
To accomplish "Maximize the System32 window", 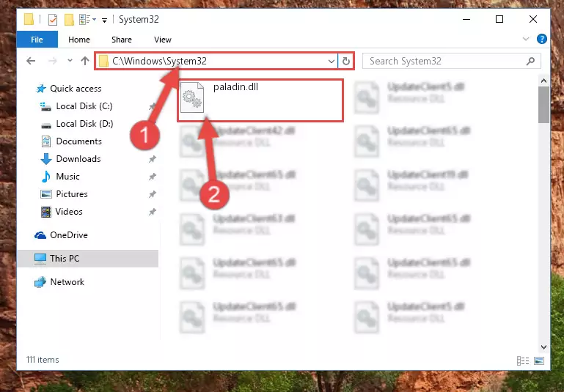I will [499, 19].
